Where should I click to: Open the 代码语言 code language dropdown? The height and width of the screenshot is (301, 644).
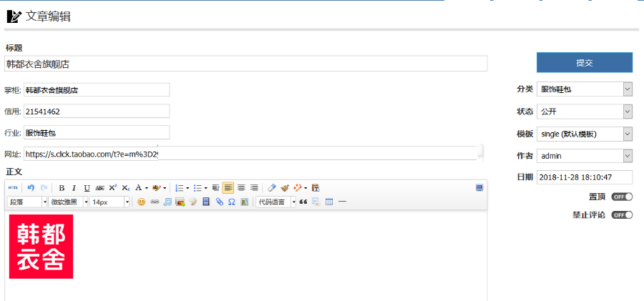pos(275,202)
